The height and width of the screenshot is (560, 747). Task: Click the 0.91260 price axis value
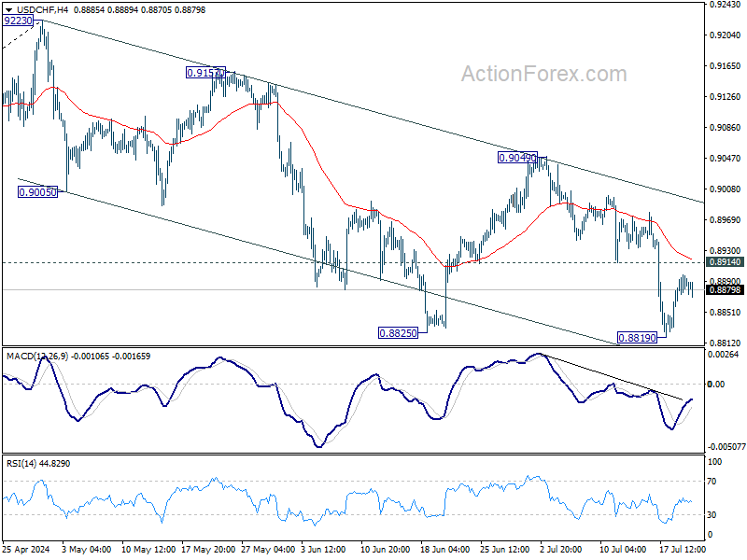(x=726, y=97)
